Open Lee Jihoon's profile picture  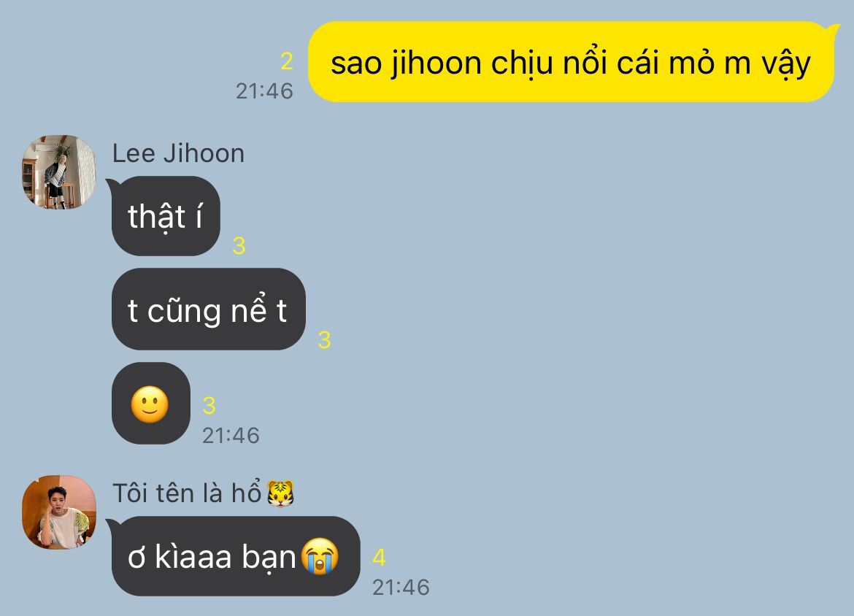point(59,172)
